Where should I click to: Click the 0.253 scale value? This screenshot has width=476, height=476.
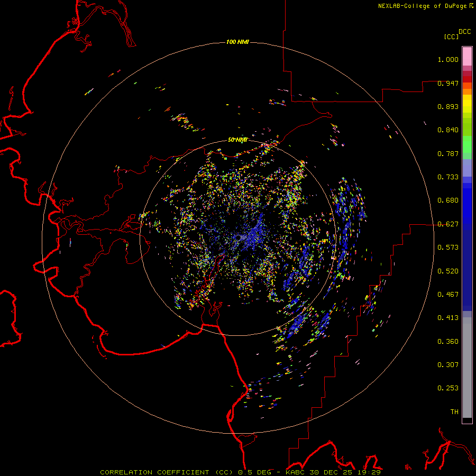448,388
